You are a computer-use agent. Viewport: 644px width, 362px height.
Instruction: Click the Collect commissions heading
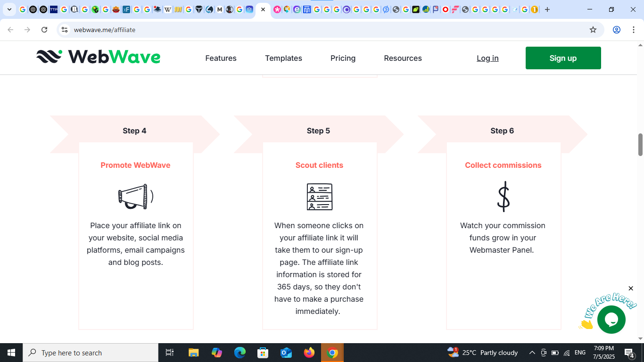503,165
